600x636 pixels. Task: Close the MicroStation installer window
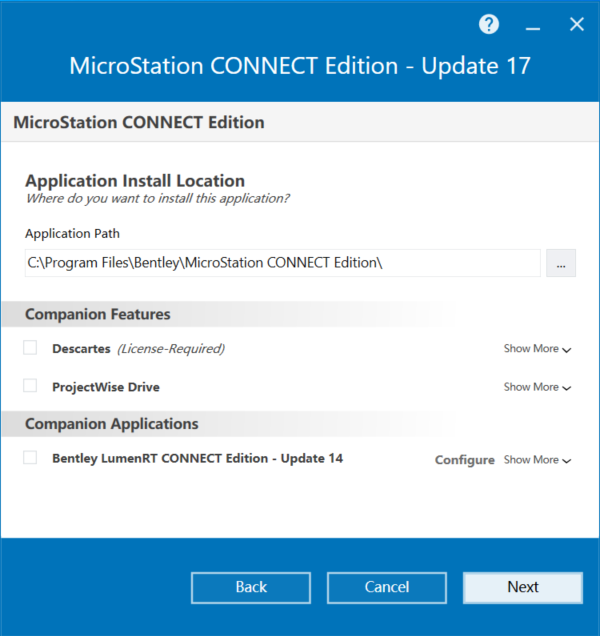click(577, 24)
